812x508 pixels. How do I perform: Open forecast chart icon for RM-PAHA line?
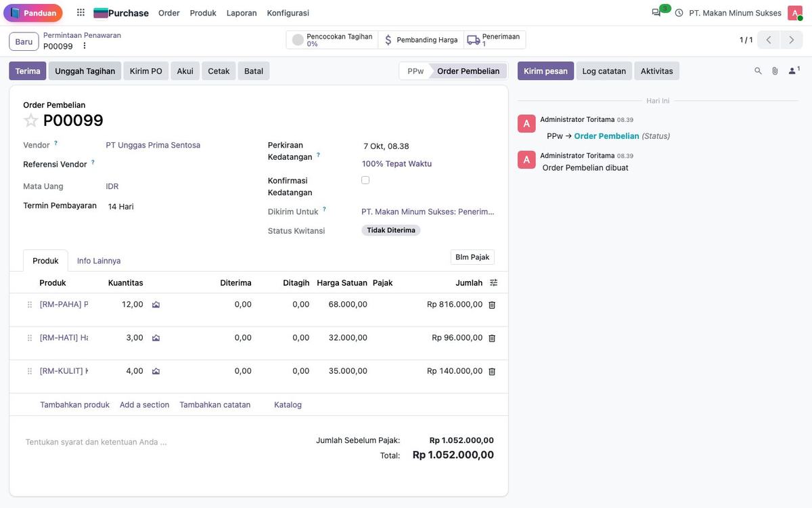(x=156, y=305)
